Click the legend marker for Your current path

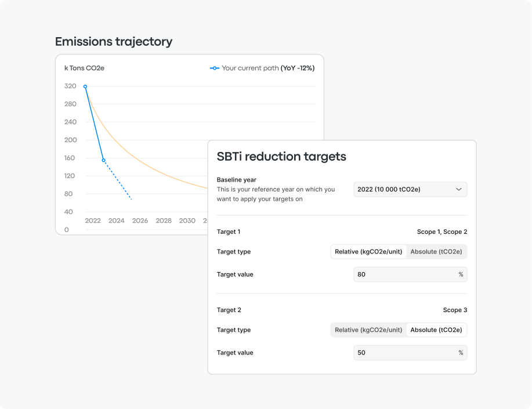[x=215, y=68]
